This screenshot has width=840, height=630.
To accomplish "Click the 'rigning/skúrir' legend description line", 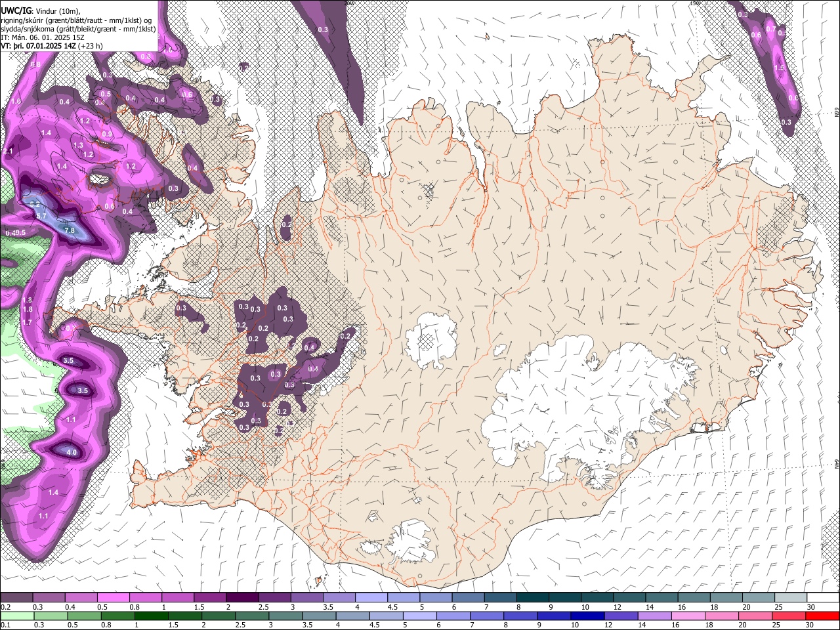I will point(76,20).
